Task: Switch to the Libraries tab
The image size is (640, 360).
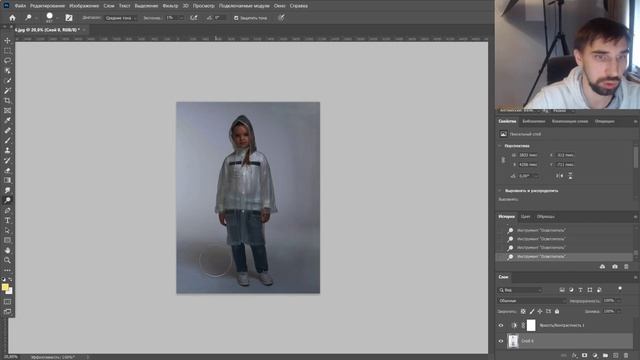Action: tap(533, 121)
